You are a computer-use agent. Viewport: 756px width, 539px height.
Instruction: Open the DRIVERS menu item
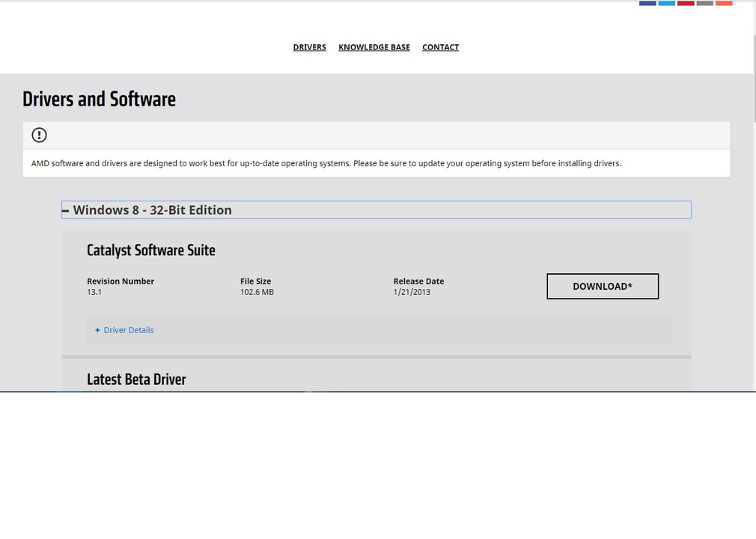click(x=309, y=47)
